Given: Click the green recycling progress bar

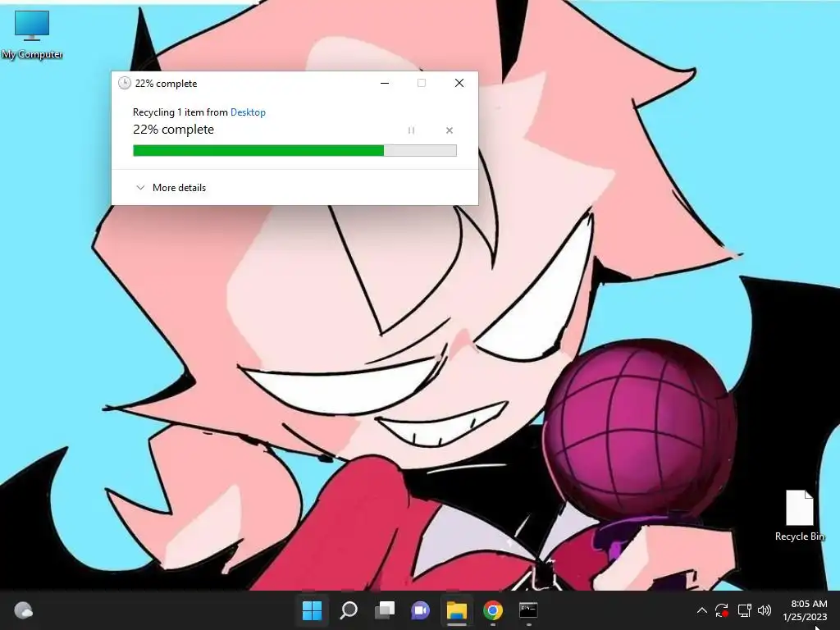Looking at the screenshot, I should point(294,151).
